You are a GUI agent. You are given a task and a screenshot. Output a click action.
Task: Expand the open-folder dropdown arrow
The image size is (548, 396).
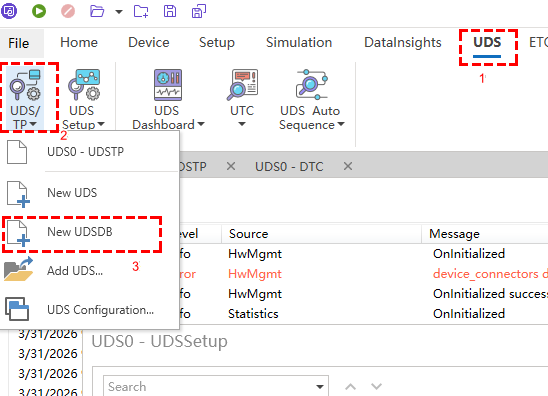click(119, 12)
